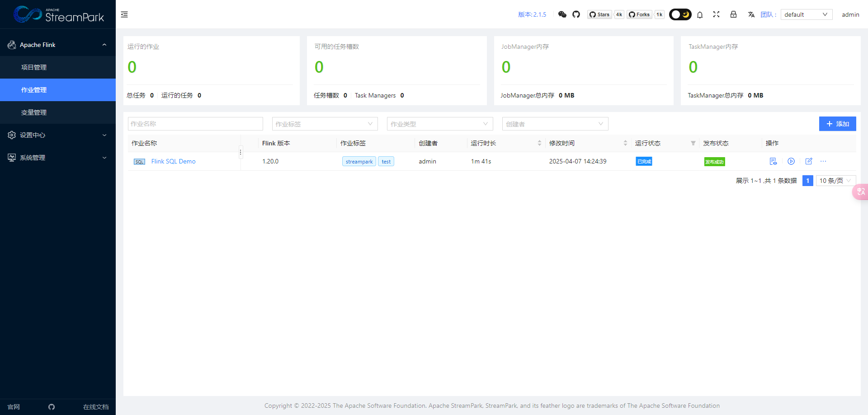This screenshot has height=415, width=868.
Task: Open more actions for Flink SQL Demo
Action: 823,161
